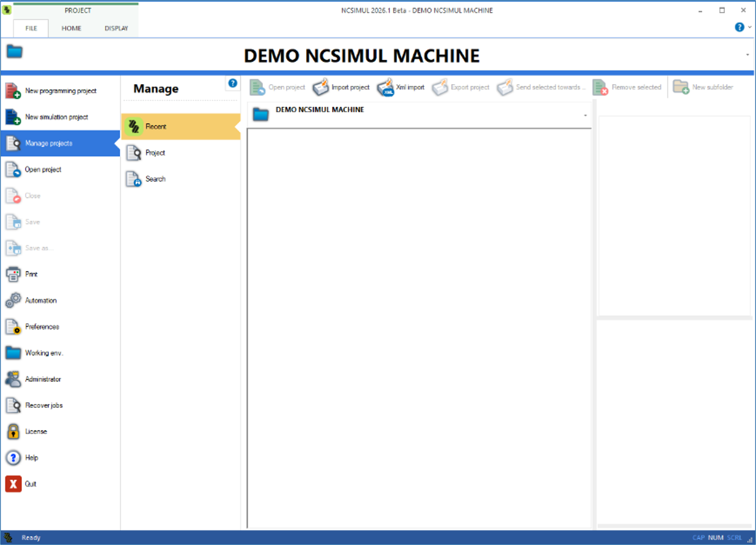756x545 pixels.
Task: Open the Print option
Action: click(60, 274)
